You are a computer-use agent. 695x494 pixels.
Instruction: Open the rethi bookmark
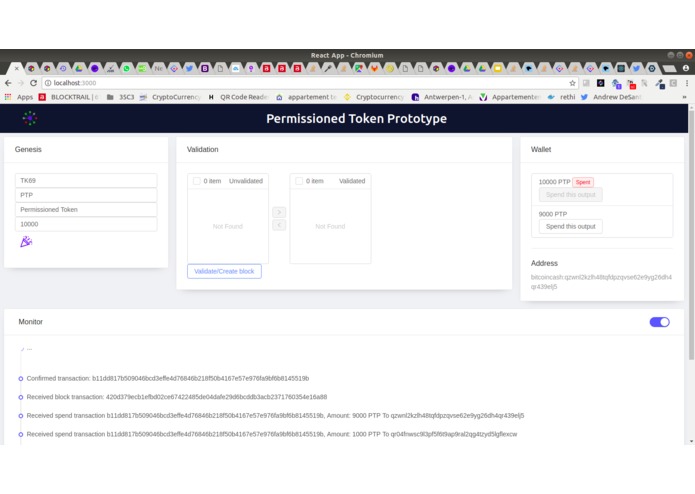tap(561, 97)
